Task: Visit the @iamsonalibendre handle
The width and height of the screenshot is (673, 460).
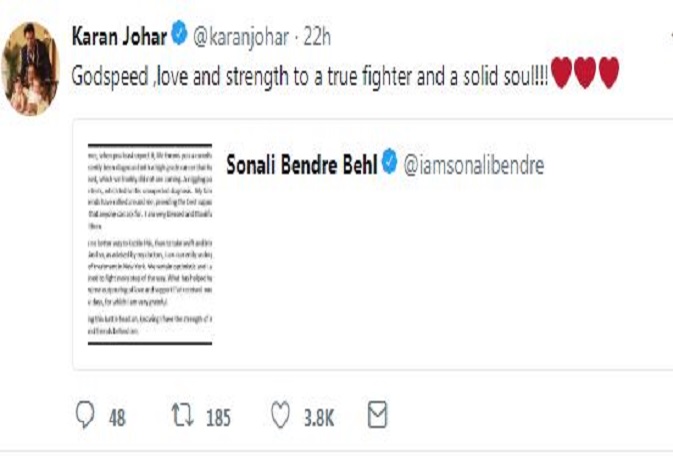Action: click(x=473, y=166)
